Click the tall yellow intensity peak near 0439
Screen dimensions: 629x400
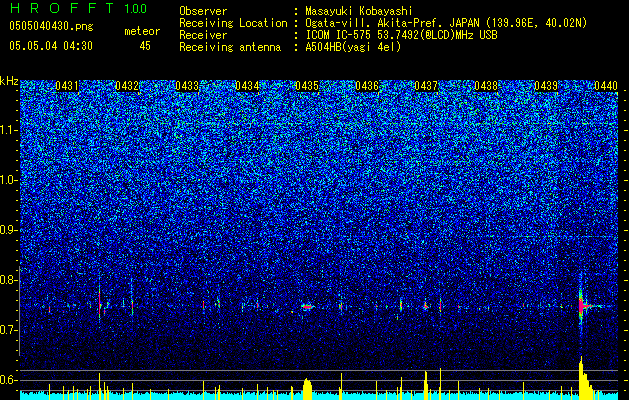[x=584, y=378]
